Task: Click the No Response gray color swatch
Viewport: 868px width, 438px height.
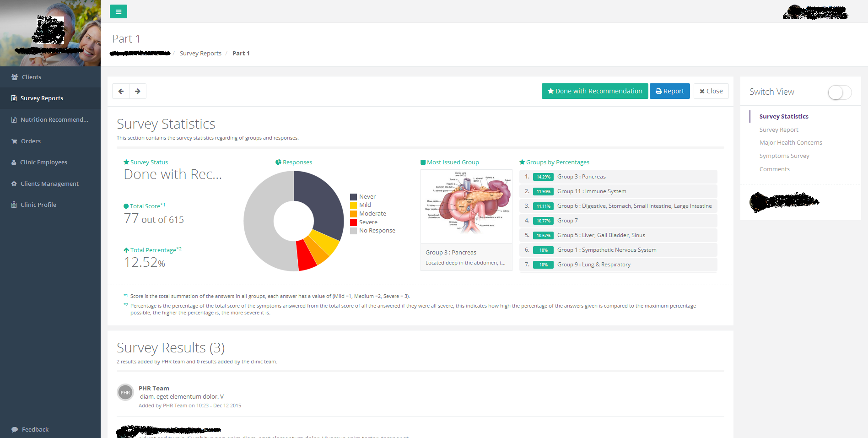Action: coord(353,231)
